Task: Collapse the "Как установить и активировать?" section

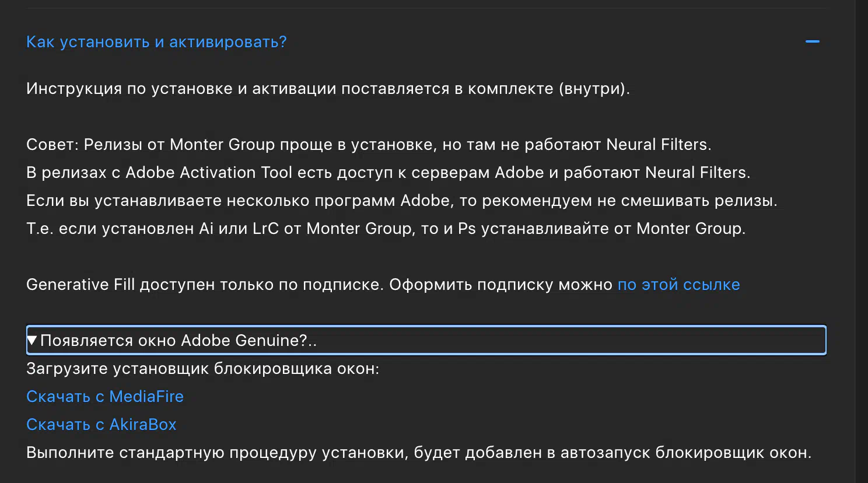Action: coord(156,42)
